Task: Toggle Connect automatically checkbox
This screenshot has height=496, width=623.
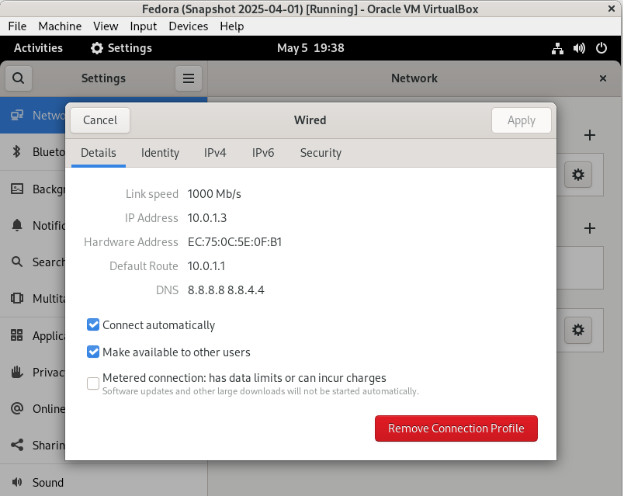Action: 93,325
